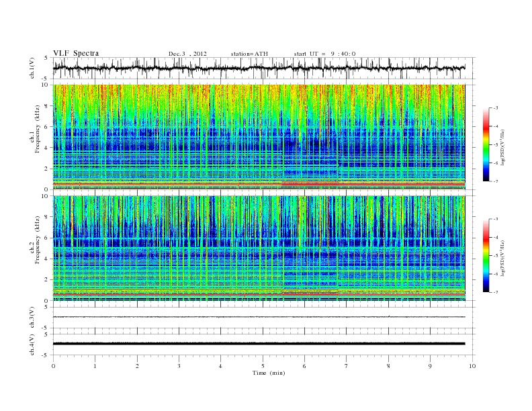Click time axis tick label '2'

coord(137,366)
